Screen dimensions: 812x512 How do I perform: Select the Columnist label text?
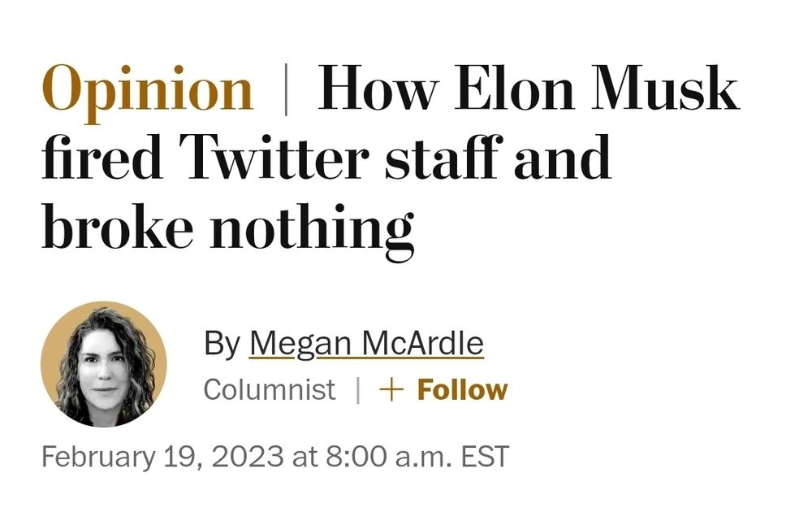pos(270,389)
